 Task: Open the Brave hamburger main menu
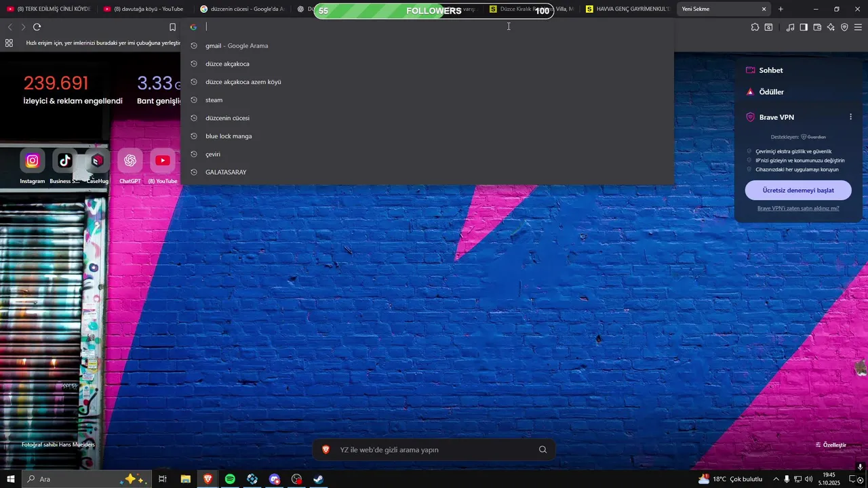click(858, 27)
